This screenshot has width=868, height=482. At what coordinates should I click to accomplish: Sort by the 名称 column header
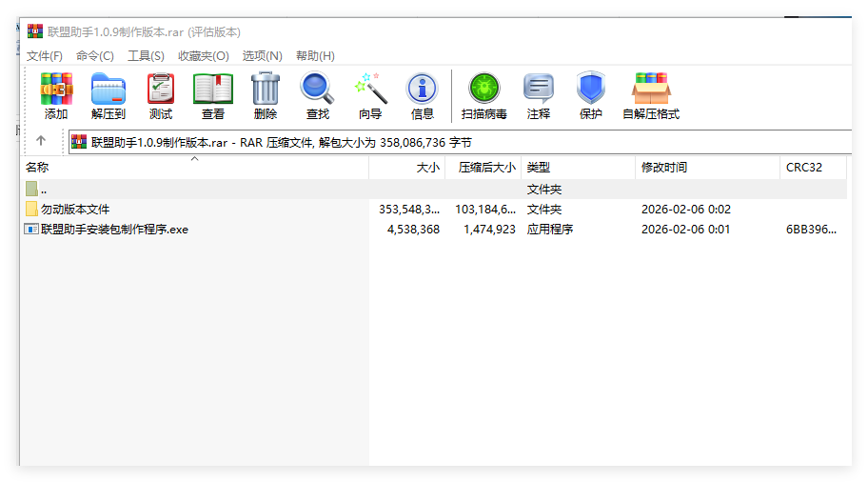click(195, 168)
